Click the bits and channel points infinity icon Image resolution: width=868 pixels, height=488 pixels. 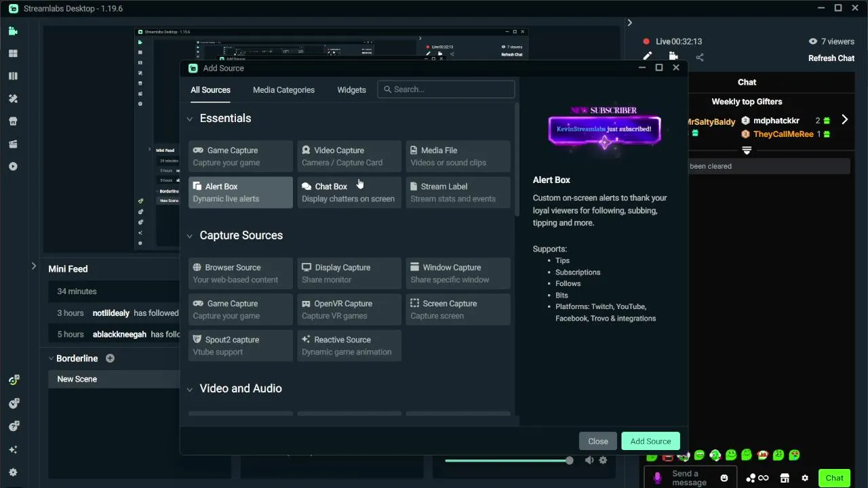click(757, 478)
